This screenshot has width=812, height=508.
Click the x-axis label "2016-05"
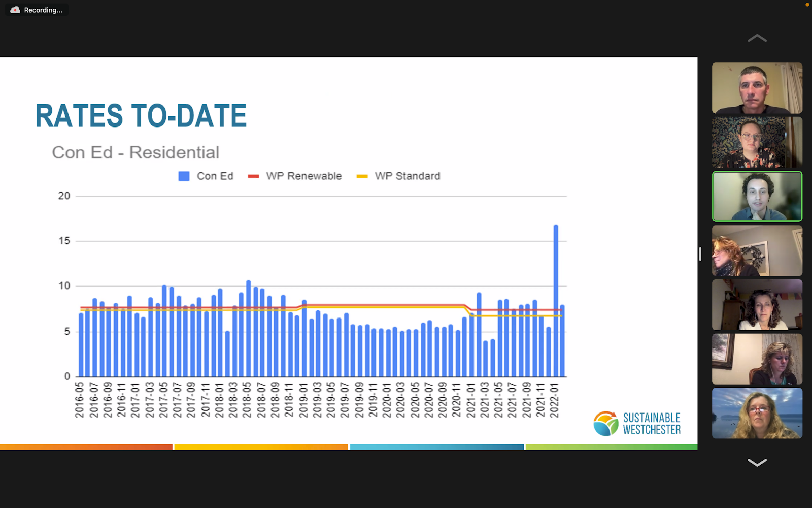point(80,400)
